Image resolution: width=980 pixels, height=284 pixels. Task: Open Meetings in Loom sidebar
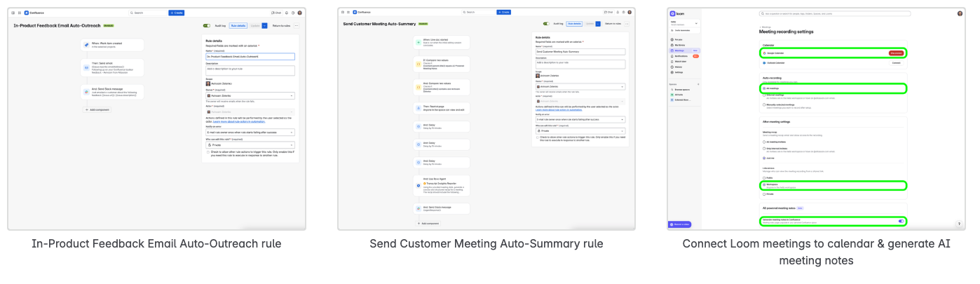[685, 50]
